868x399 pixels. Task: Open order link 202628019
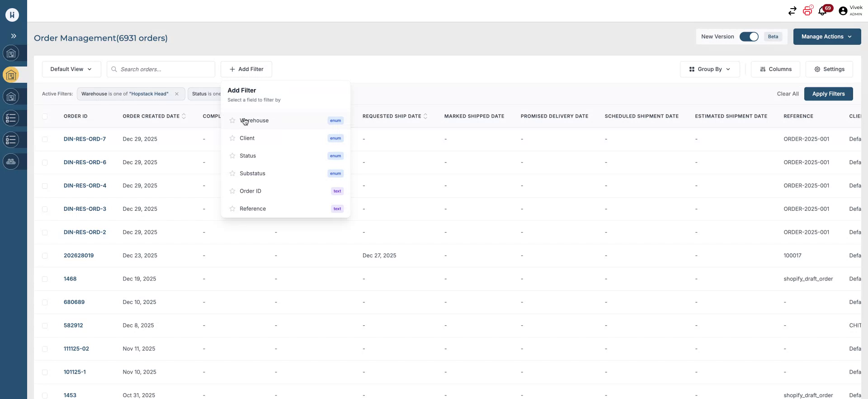click(x=79, y=256)
